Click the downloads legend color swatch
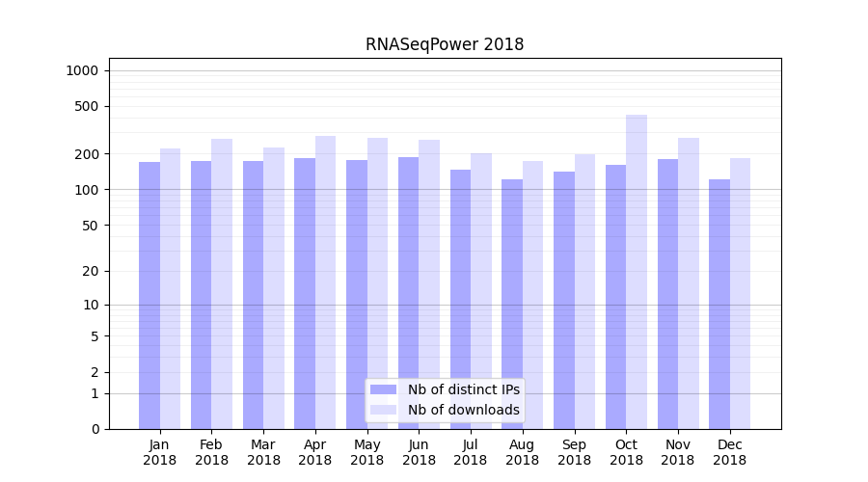Viewport: 868px width, 482px height. tap(383, 410)
